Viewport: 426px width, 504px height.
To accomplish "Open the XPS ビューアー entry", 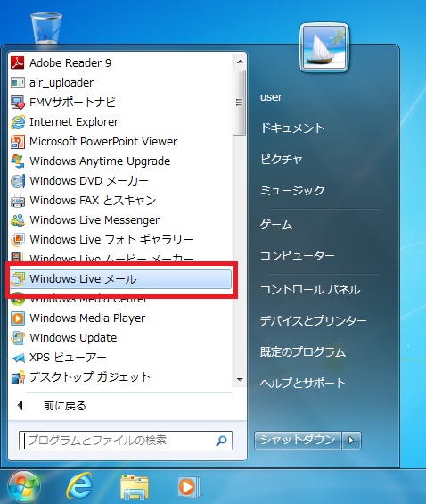I will click(x=120, y=358).
